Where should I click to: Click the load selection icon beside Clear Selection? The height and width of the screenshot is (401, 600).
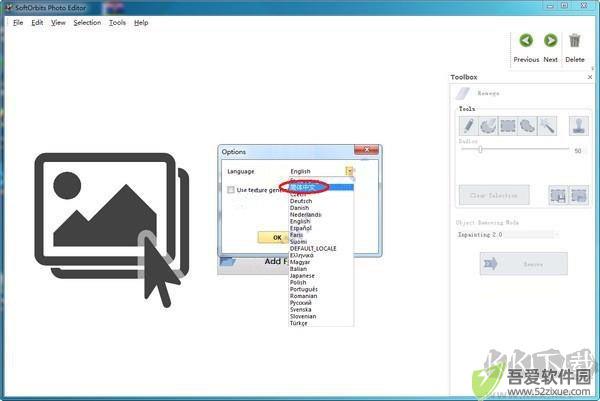point(558,196)
